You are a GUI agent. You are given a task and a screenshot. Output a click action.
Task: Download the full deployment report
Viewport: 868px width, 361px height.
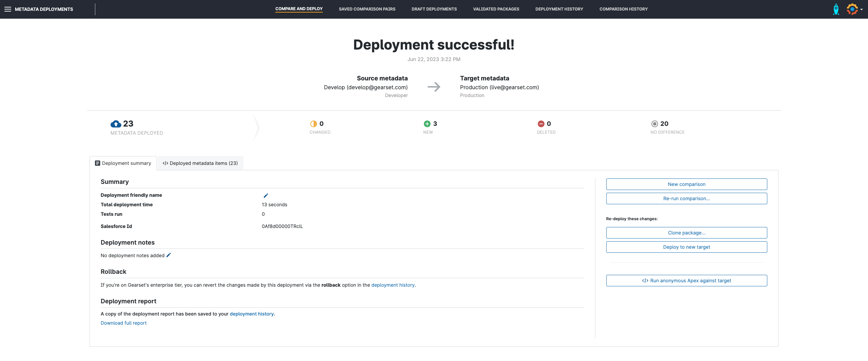point(124,323)
